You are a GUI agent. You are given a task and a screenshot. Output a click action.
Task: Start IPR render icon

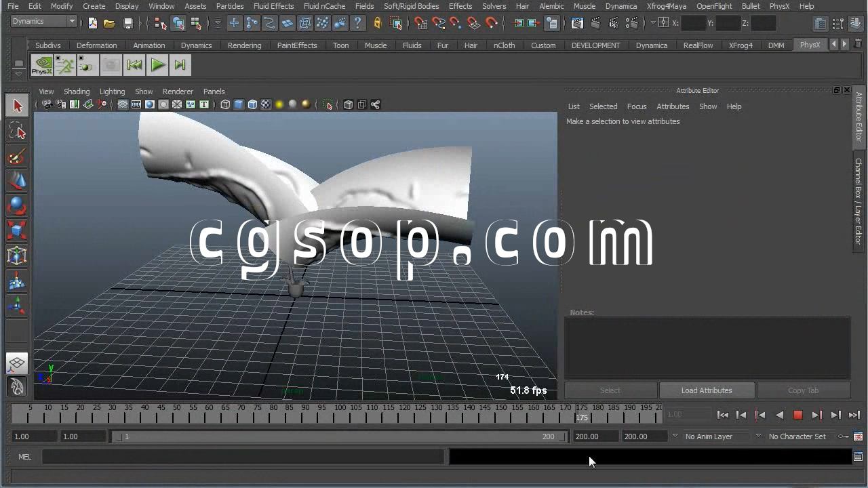612,23
